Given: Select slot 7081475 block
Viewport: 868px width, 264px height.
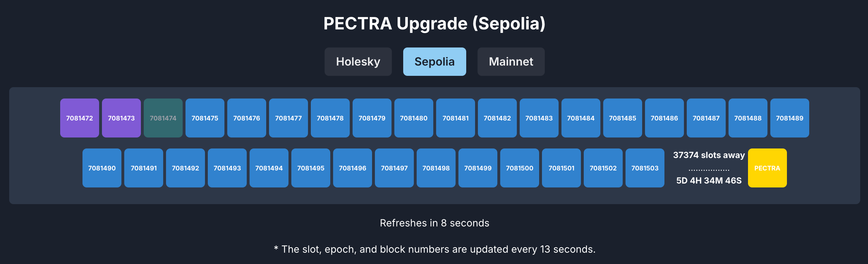Looking at the screenshot, I should pos(205,118).
